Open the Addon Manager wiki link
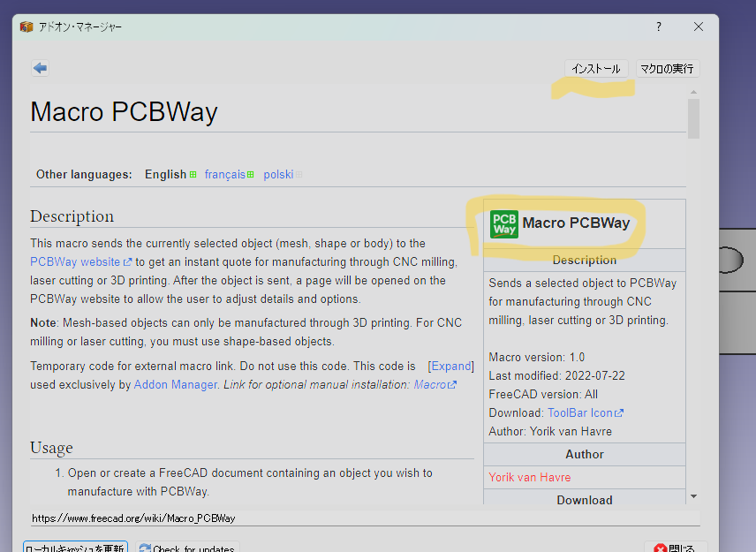756x552 pixels. pyautogui.click(x=176, y=385)
